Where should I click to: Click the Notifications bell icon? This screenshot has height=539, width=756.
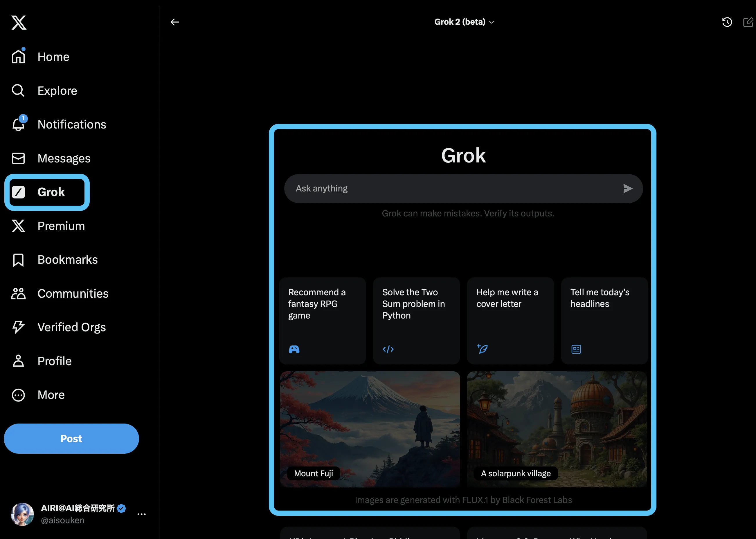[18, 124]
